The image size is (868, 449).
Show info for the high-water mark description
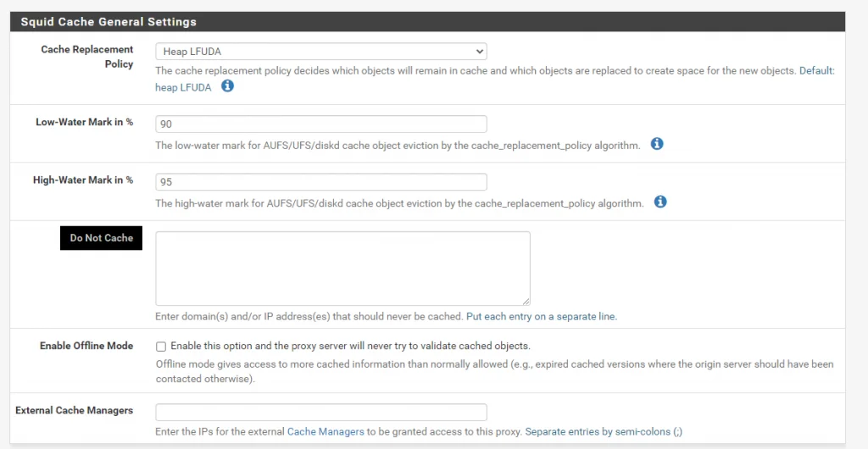660,202
